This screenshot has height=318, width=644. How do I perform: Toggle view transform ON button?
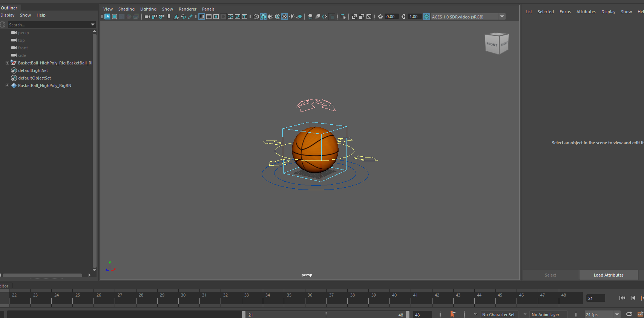pos(426,17)
